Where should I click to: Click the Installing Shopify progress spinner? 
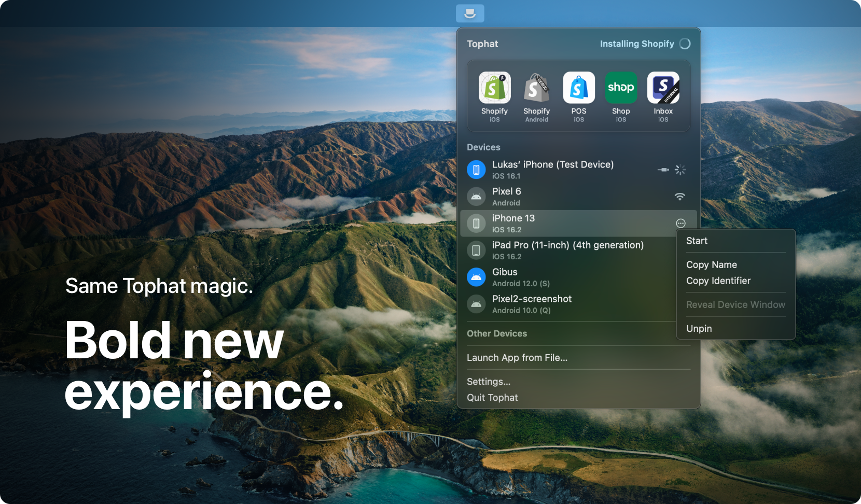tap(685, 44)
